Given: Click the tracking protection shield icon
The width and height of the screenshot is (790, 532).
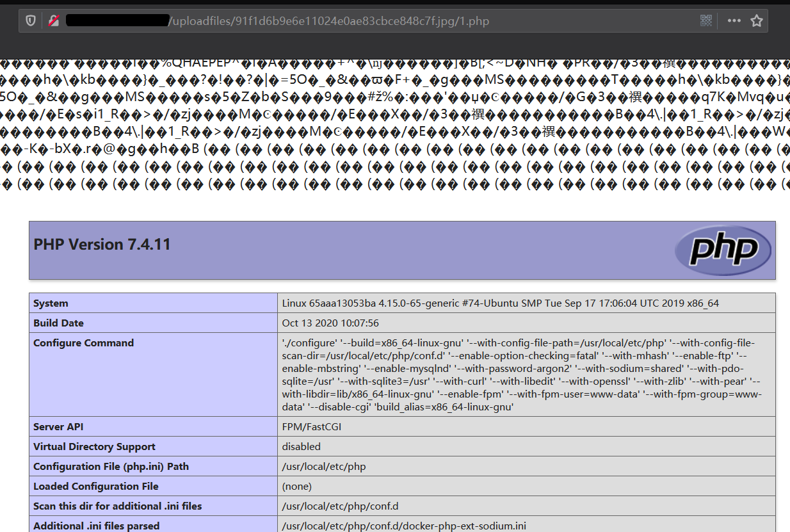Looking at the screenshot, I should tap(30, 21).
